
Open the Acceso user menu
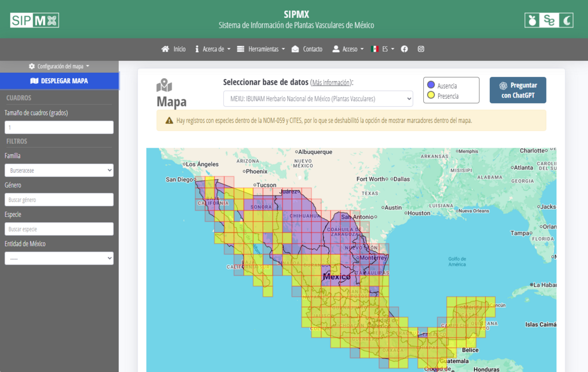pos(348,49)
